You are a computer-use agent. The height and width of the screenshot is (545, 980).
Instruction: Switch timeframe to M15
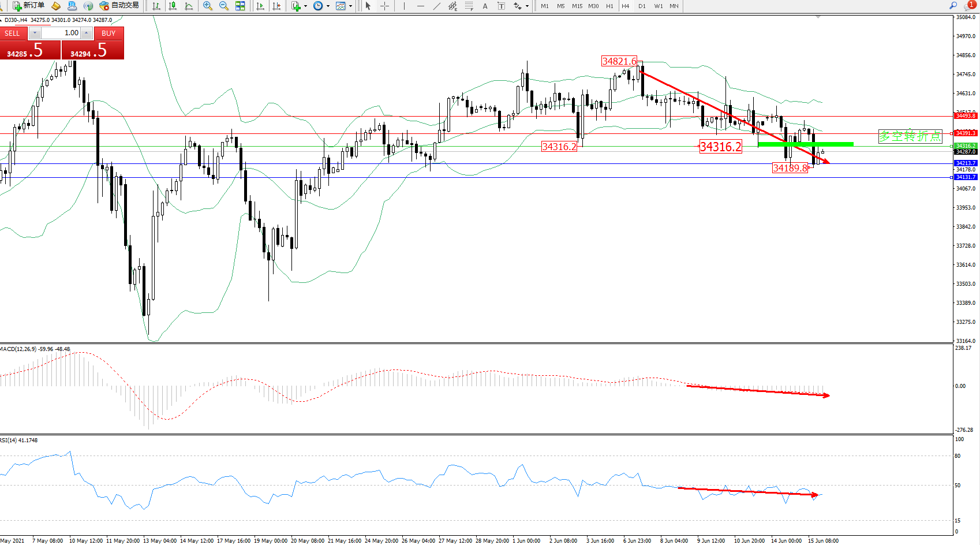tap(577, 6)
